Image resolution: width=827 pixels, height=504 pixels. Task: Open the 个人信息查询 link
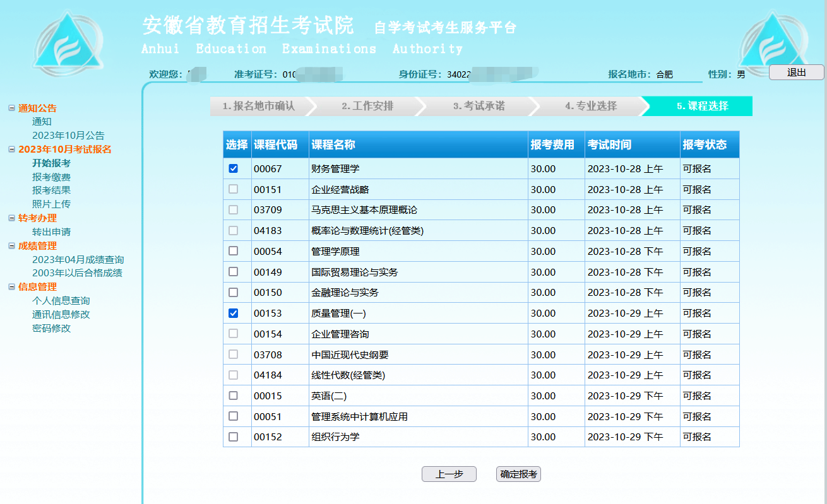pos(61,301)
